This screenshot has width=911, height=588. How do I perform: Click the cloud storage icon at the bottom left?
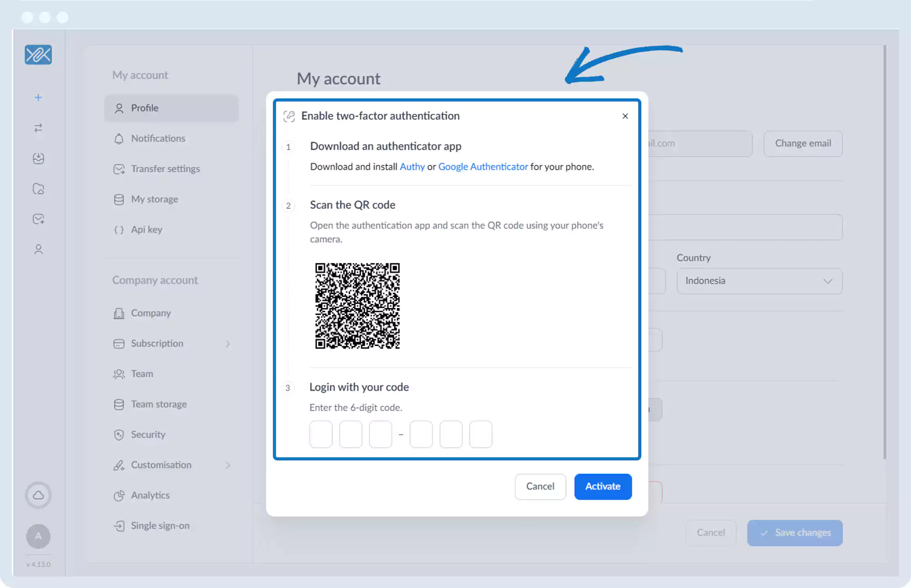tap(38, 495)
